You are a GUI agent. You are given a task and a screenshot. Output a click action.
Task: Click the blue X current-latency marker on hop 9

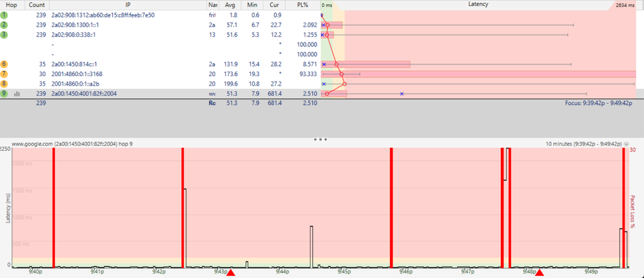pos(402,94)
